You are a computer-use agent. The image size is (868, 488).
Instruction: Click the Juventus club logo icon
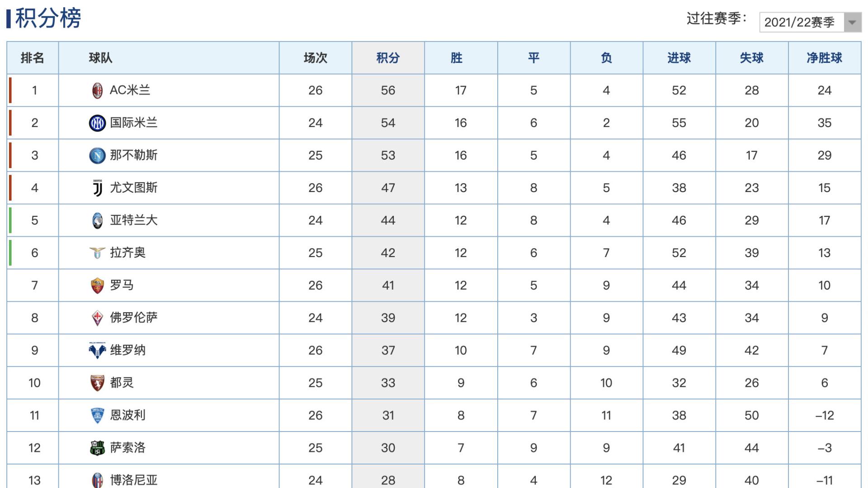click(x=97, y=188)
